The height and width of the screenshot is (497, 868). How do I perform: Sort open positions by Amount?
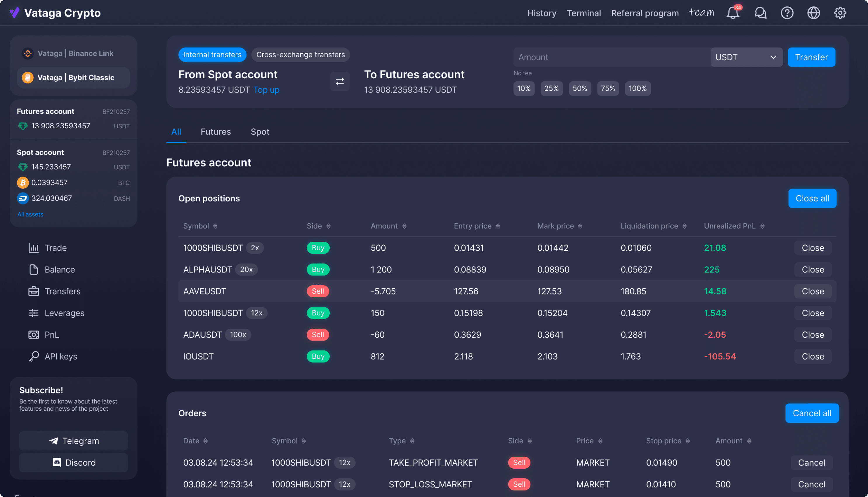point(404,226)
